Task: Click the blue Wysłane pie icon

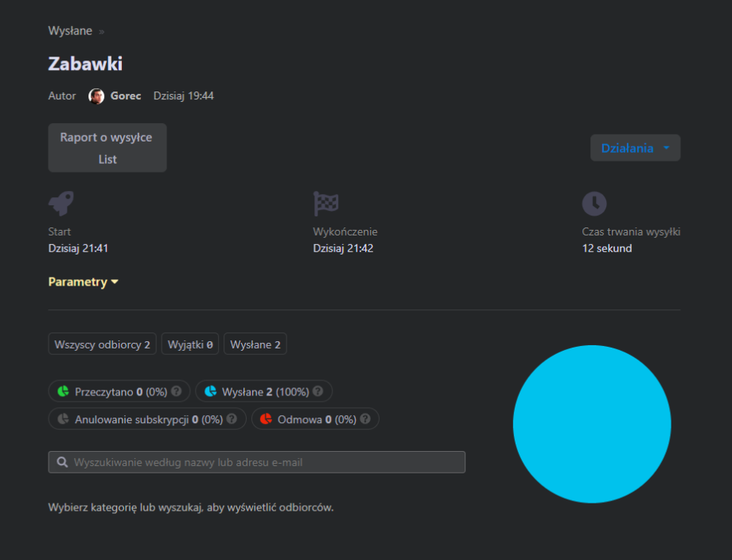Action: [x=211, y=391]
